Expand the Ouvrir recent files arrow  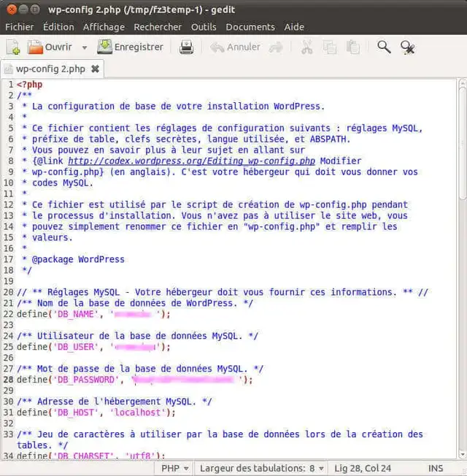[x=85, y=47]
